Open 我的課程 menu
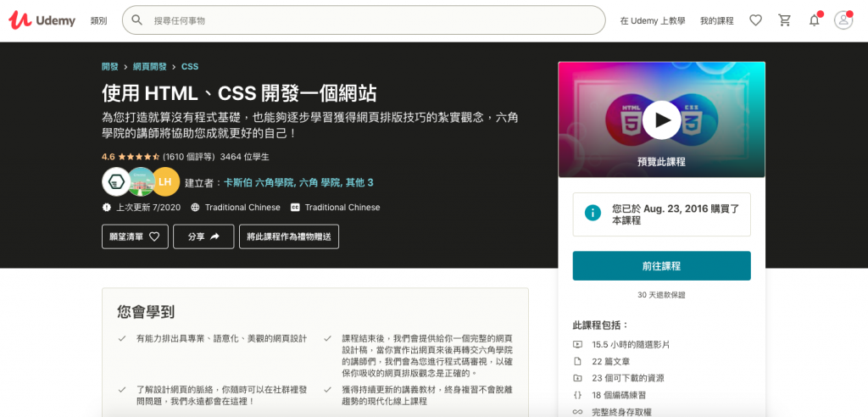The image size is (868, 417). tap(717, 20)
